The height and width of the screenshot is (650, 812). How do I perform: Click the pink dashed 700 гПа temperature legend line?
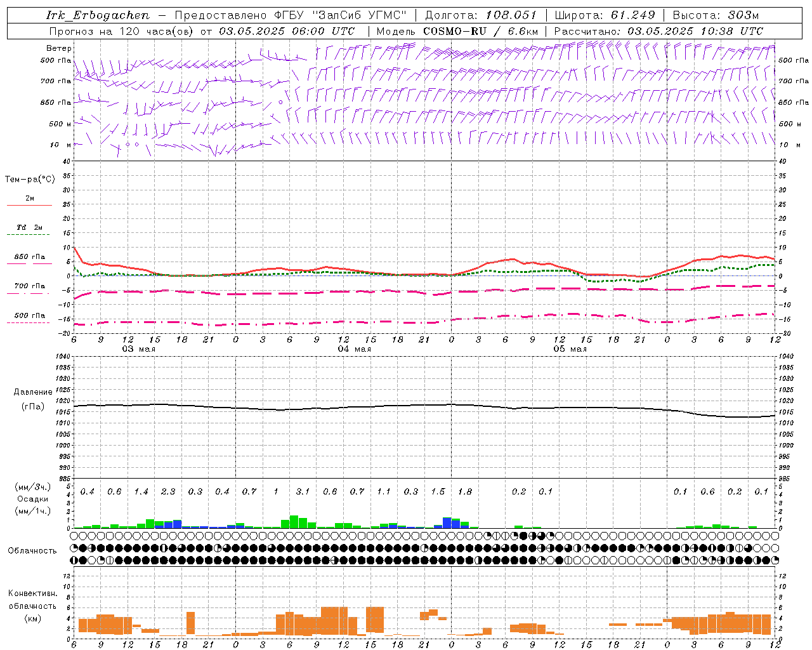tap(29, 293)
